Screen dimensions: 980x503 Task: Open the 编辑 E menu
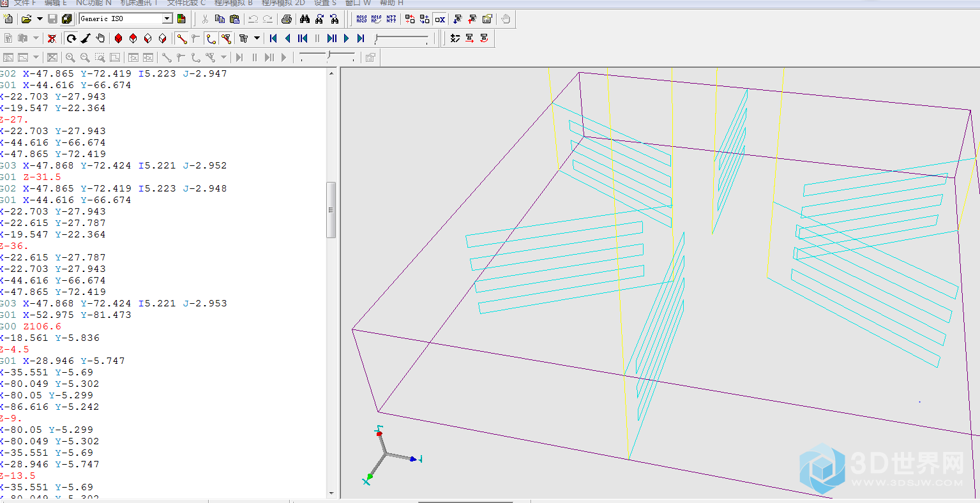(x=56, y=3)
